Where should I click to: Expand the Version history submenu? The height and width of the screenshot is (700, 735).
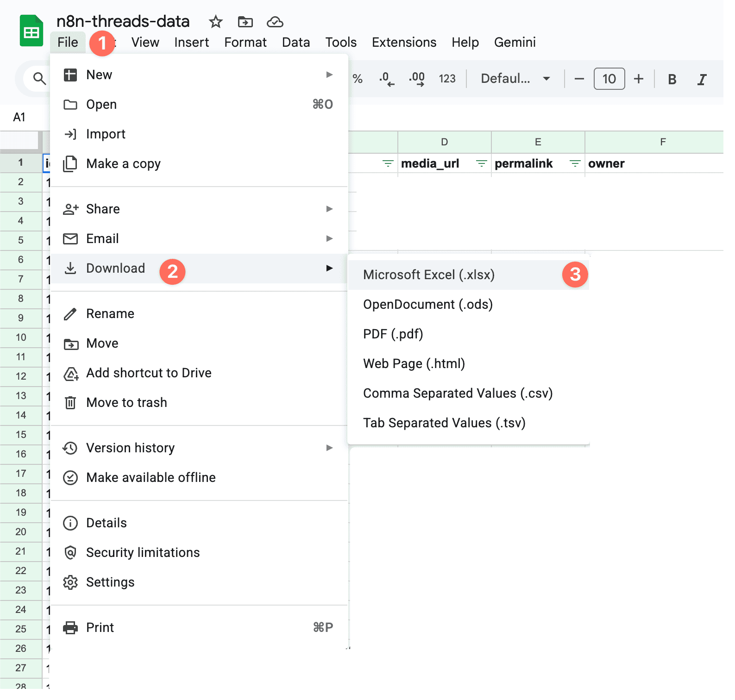coord(199,448)
